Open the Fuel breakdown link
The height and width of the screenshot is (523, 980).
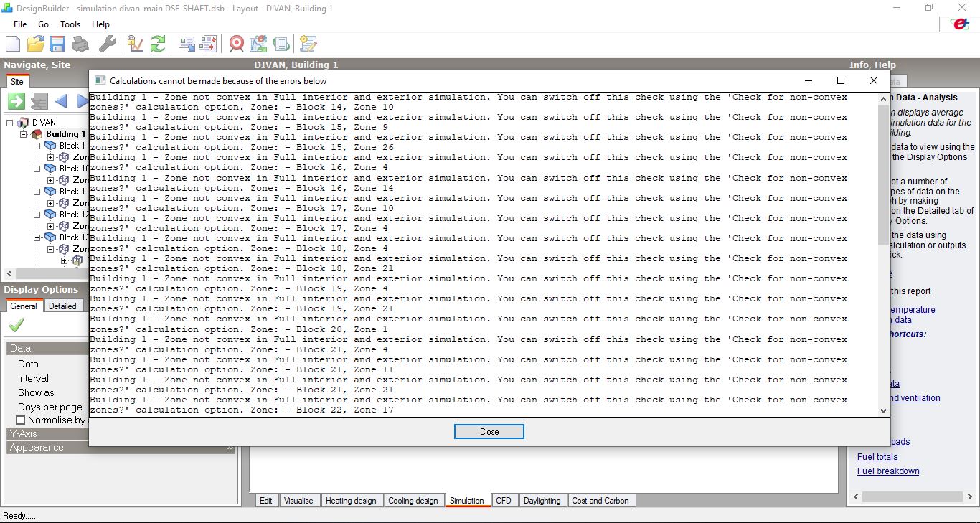[888, 471]
